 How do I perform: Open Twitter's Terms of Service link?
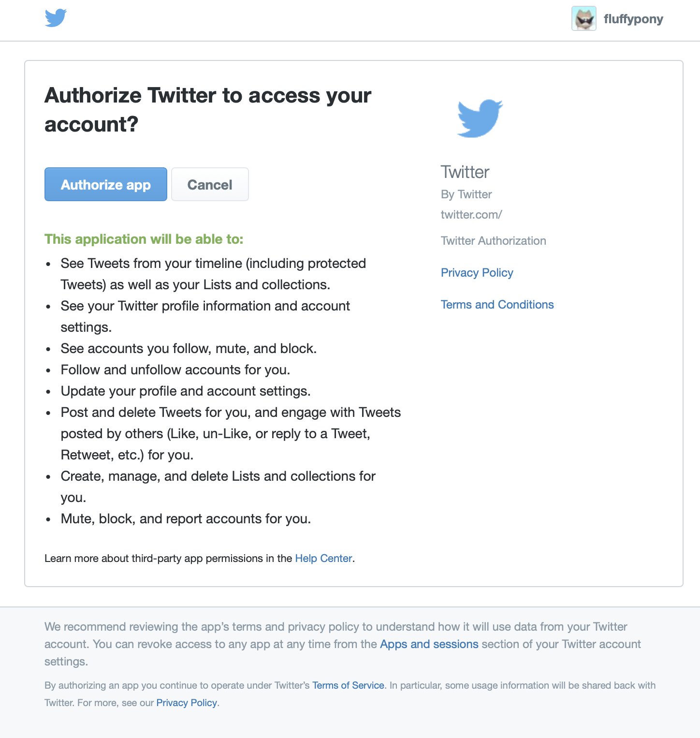(348, 685)
